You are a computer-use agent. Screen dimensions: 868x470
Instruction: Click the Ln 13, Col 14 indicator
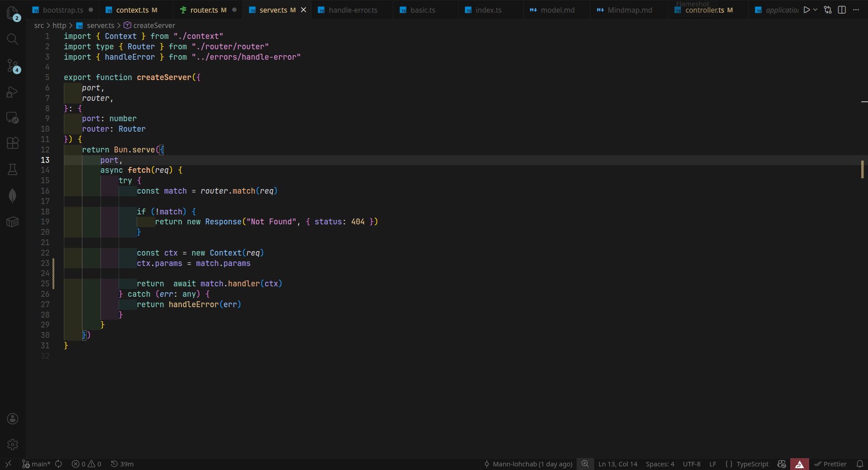(617, 464)
